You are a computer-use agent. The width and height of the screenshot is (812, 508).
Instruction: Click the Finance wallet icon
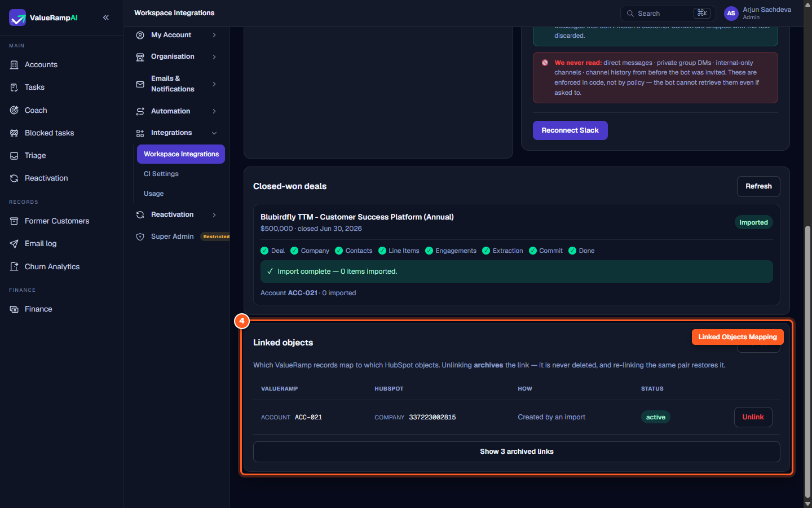coord(14,309)
